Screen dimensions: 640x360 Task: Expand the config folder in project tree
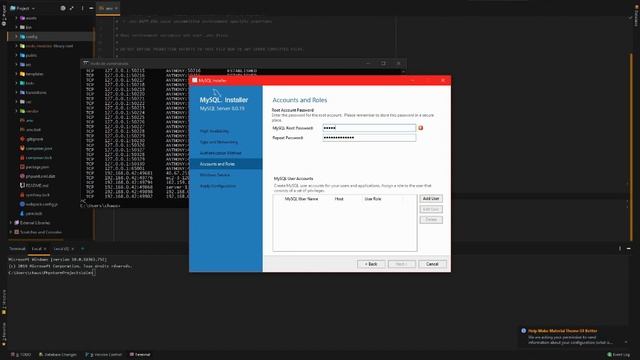coord(16,36)
